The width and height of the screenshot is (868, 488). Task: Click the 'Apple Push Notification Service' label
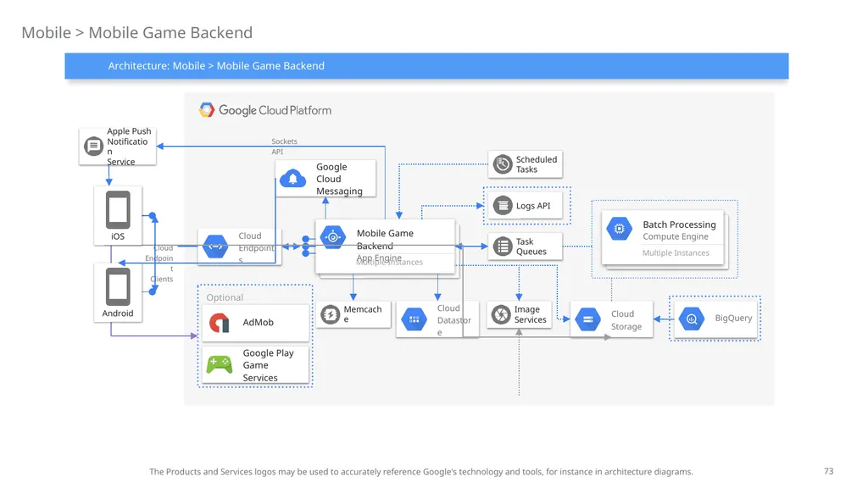tap(129, 147)
